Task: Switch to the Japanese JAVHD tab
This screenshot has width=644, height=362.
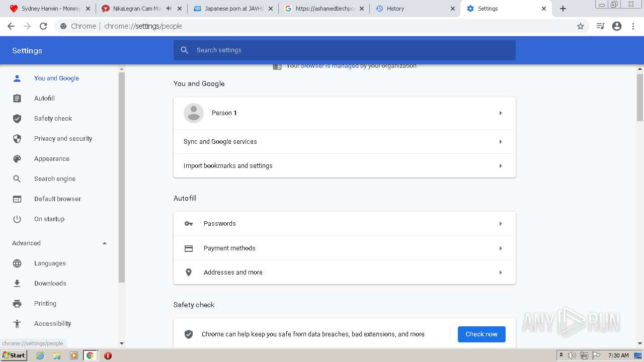Action: [x=233, y=9]
